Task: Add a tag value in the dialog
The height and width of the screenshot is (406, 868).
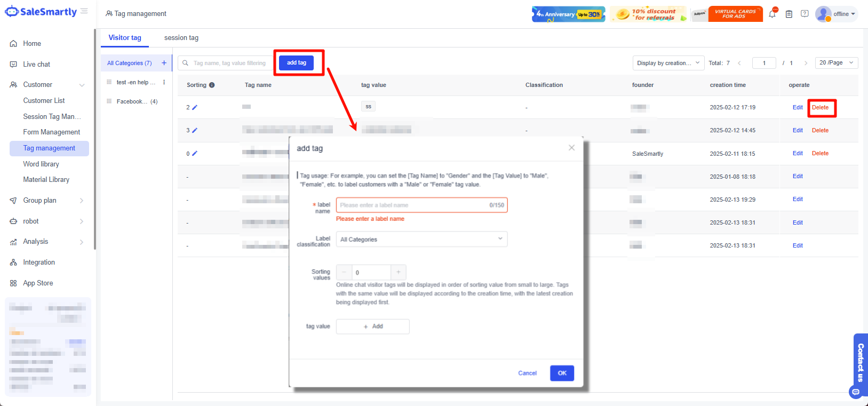Action: pyautogui.click(x=373, y=327)
